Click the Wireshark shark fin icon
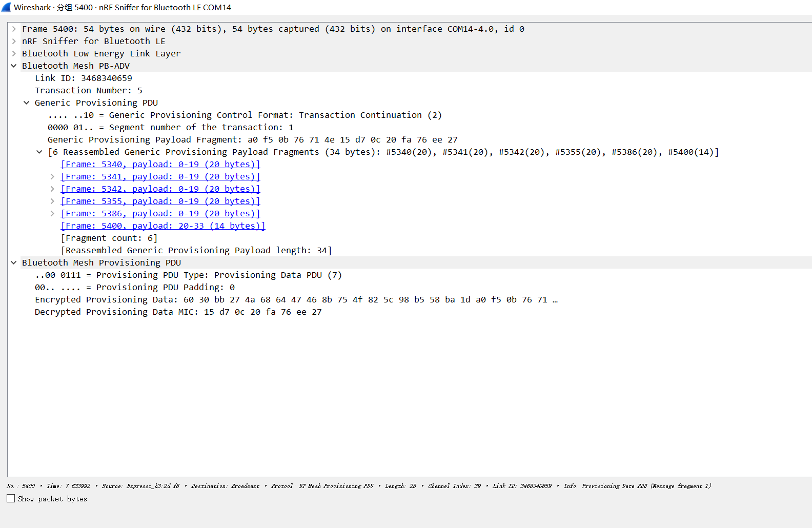Image resolution: width=812 pixels, height=528 pixels. (6, 7)
